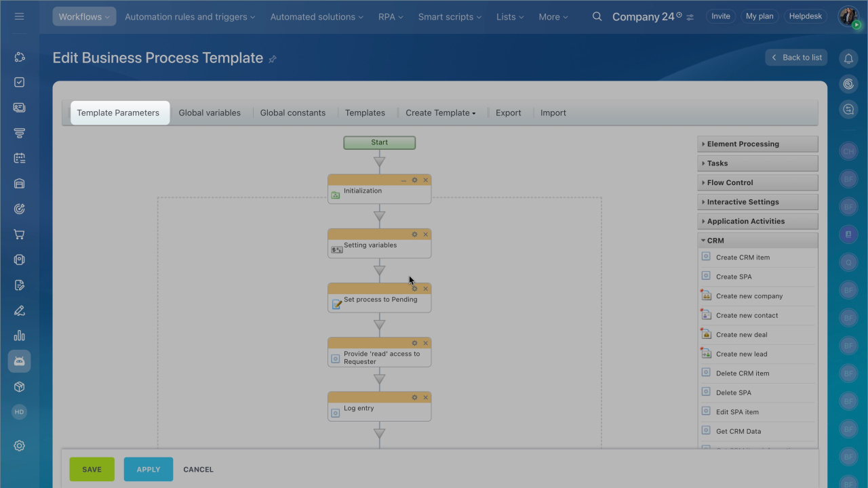Open the robot automation icon in sidebar
The image size is (868, 488).
click(x=19, y=361)
